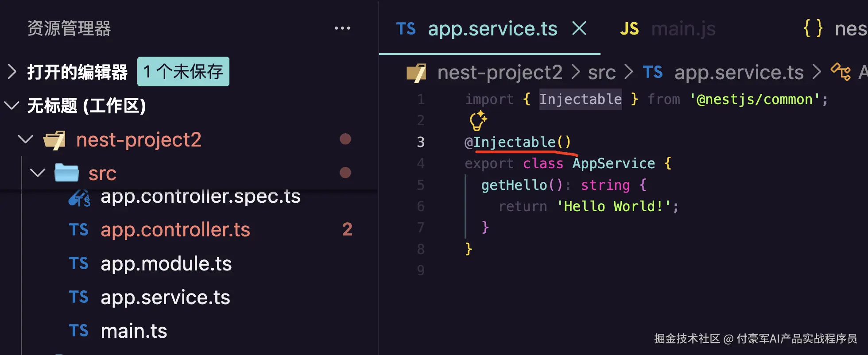The height and width of the screenshot is (355, 868).
Task: Click src in the breadcrumb path
Action: (x=602, y=73)
